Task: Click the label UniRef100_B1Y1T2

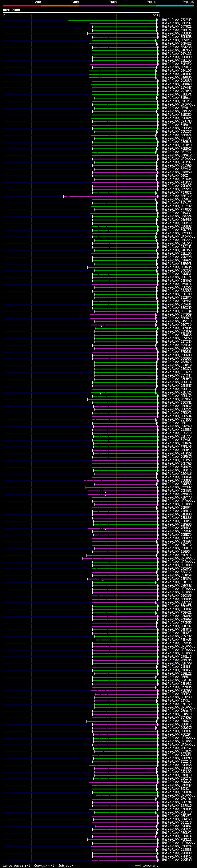Action: pos(176,203)
